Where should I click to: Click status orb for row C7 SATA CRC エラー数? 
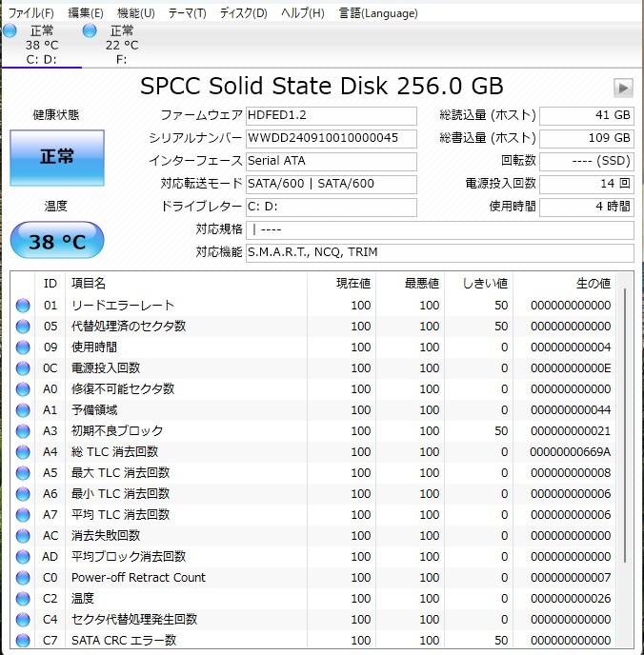click(23, 641)
